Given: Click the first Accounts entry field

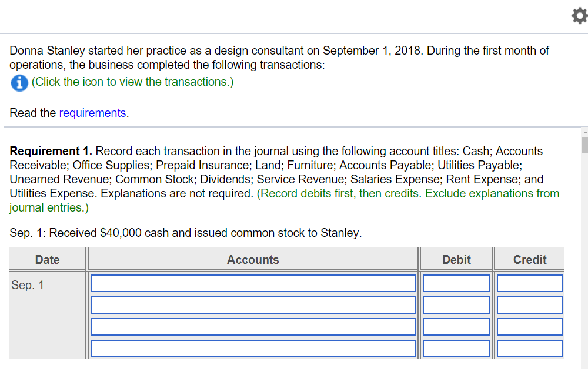Looking at the screenshot, I should (x=253, y=283).
